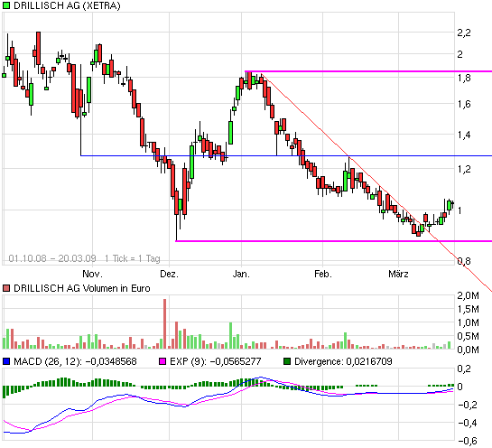Click the -0,6 MACD axis value
Image resolution: width=492 pixels, height=448 pixels.
[468, 441]
